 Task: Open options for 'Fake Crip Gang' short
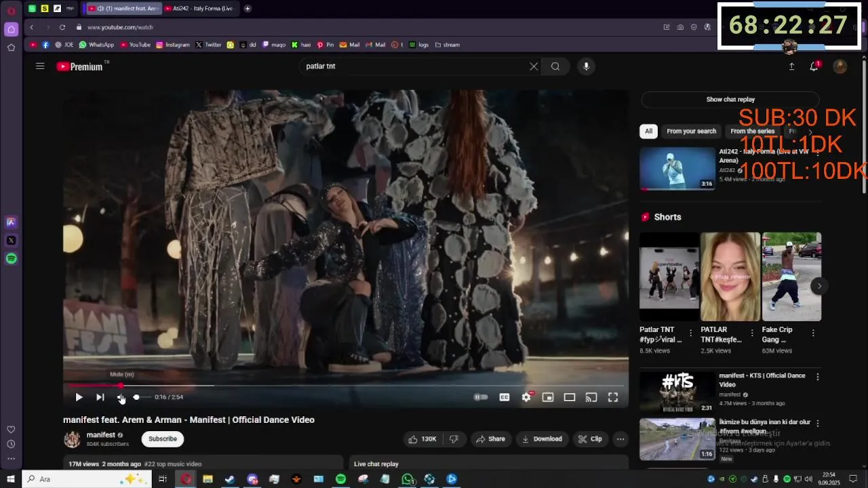click(x=813, y=333)
